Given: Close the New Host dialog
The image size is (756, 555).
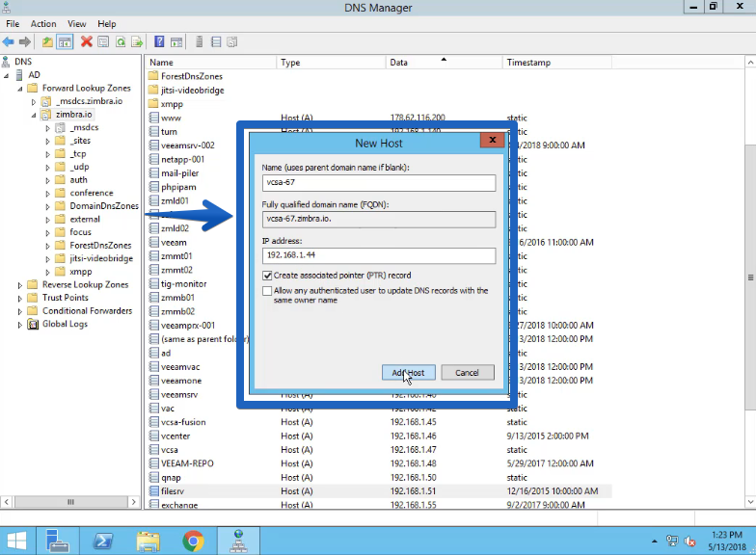Looking at the screenshot, I should (x=492, y=140).
